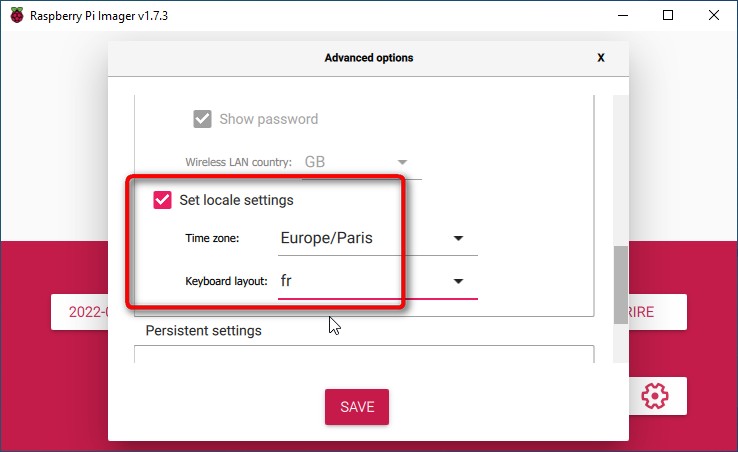Close the Raspberry Pi Imager window
Screen dimensions: 738x452
(714, 16)
